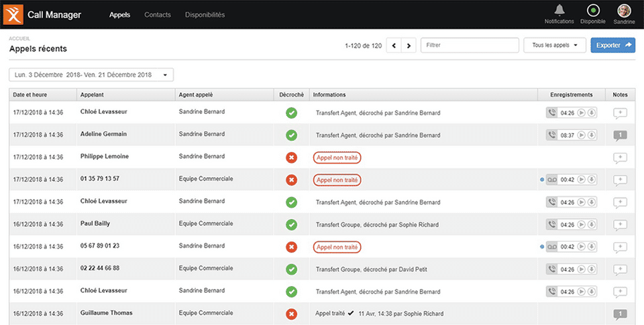
Task: Click the red missed icon for Guillaume Thomas
Action: (291, 314)
